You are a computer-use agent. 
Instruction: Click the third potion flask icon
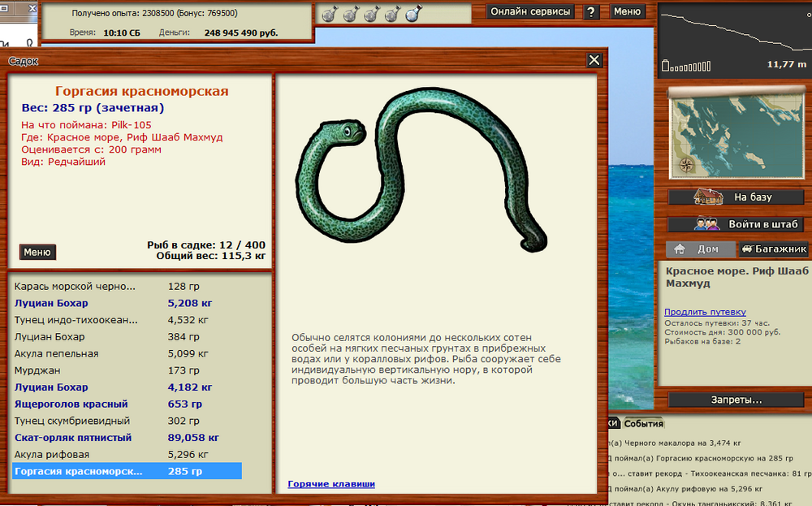click(x=370, y=14)
